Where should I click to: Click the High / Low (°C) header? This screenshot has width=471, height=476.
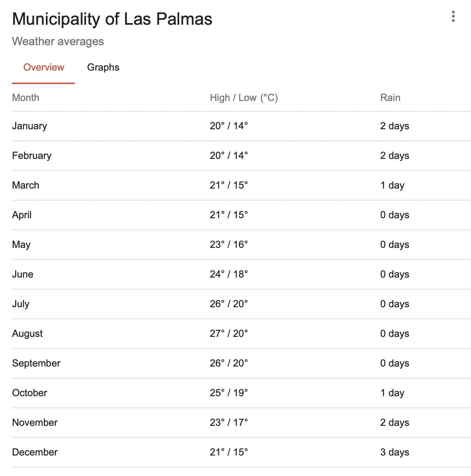[244, 98]
